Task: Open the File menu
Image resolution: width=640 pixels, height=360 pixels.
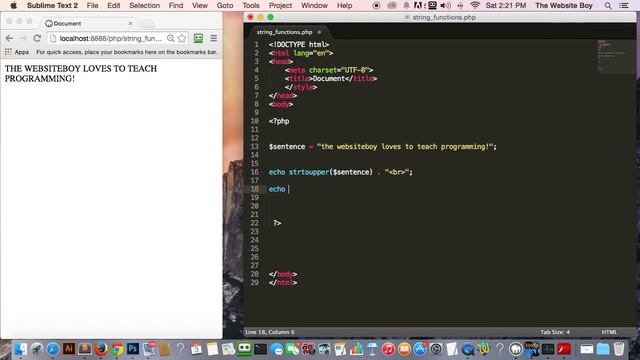Action: pyautogui.click(x=93, y=5)
